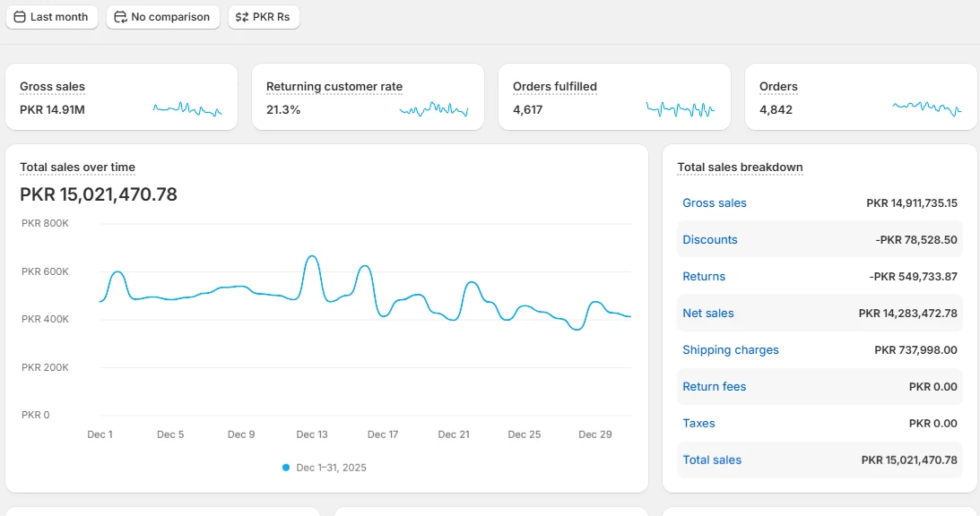Click the Dec 29 axis date label
Screen dimensions: 980x516
click(x=595, y=434)
